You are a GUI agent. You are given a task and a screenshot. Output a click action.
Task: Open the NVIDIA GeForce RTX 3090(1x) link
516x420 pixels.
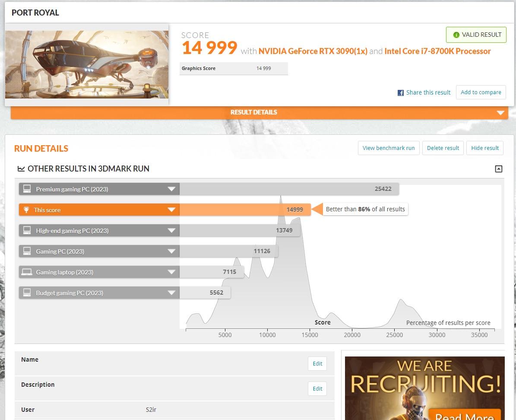313,51
